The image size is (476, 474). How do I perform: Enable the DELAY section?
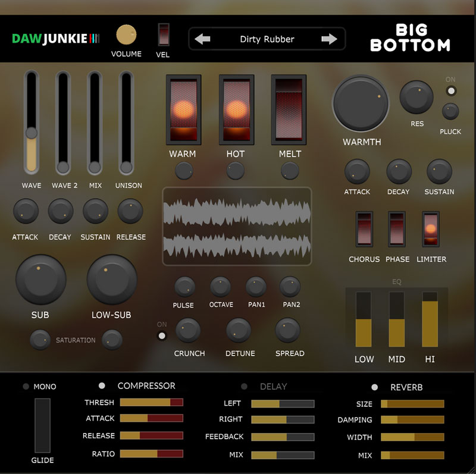[245, 387]
